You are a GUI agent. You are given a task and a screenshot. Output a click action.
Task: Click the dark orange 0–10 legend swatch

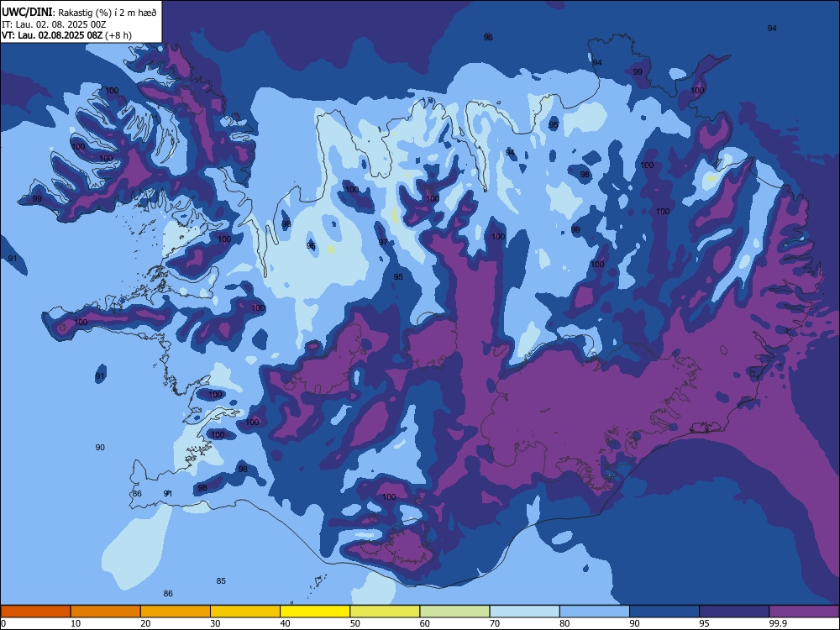[x=35, y=612]
